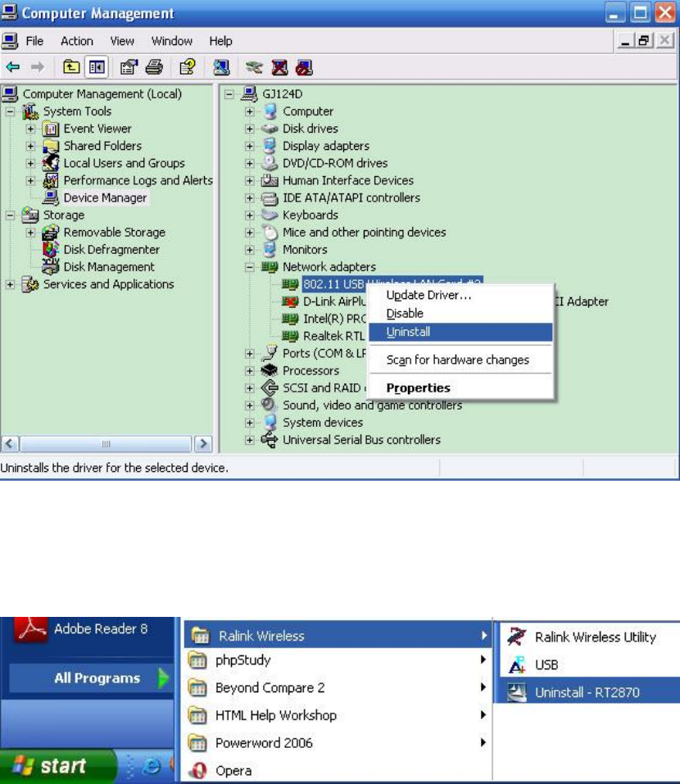This screenshot has width=680, height=784.
Task: Click the Uninstall toolbar icon with red X
Action: [x=279, y=66]
